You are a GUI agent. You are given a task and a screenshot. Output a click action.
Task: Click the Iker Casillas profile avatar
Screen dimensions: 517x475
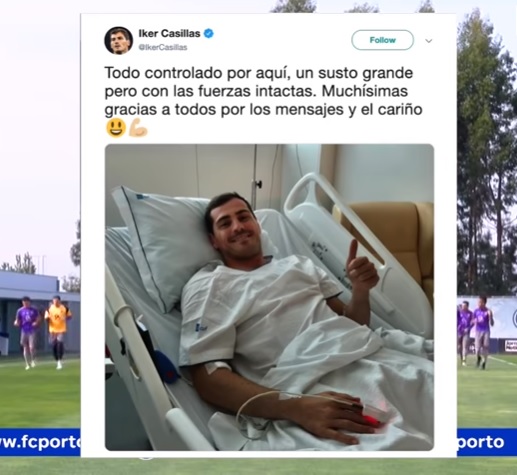118,40
